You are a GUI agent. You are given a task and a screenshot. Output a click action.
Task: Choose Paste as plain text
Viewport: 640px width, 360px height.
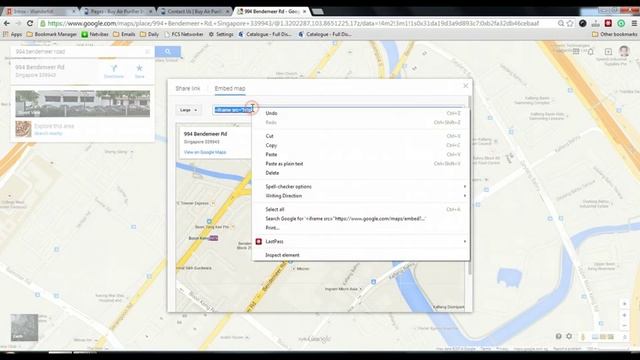[x=361, y=164]
